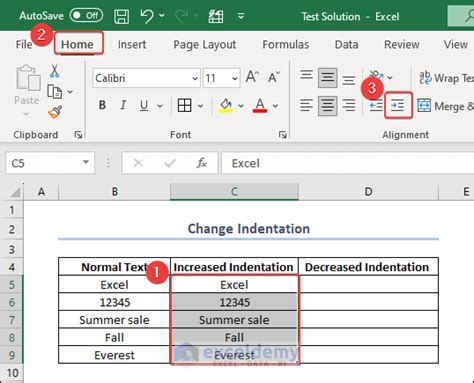
Task: Open Fill Color dropdown arrow
Action: click(241, 106)
